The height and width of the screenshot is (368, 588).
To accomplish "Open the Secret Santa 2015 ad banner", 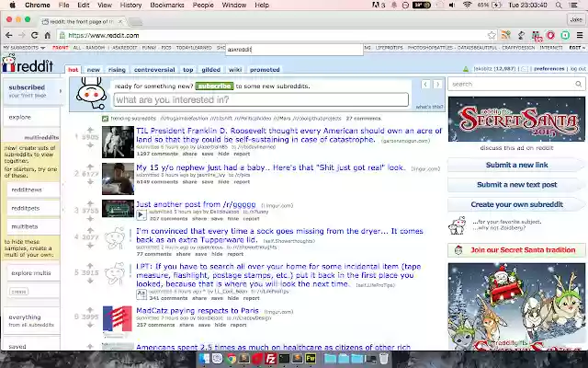I will click(516, 119).
